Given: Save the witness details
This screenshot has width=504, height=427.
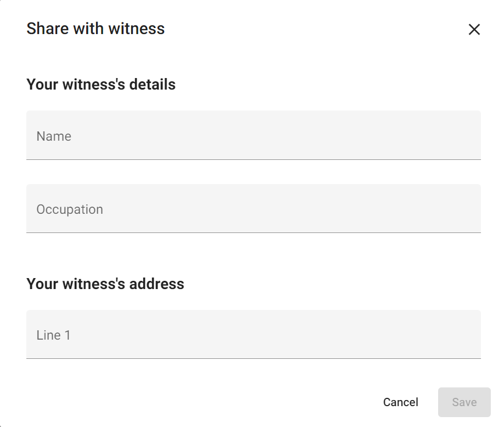Looking at the screenshot, I should [x=464, y=402].
